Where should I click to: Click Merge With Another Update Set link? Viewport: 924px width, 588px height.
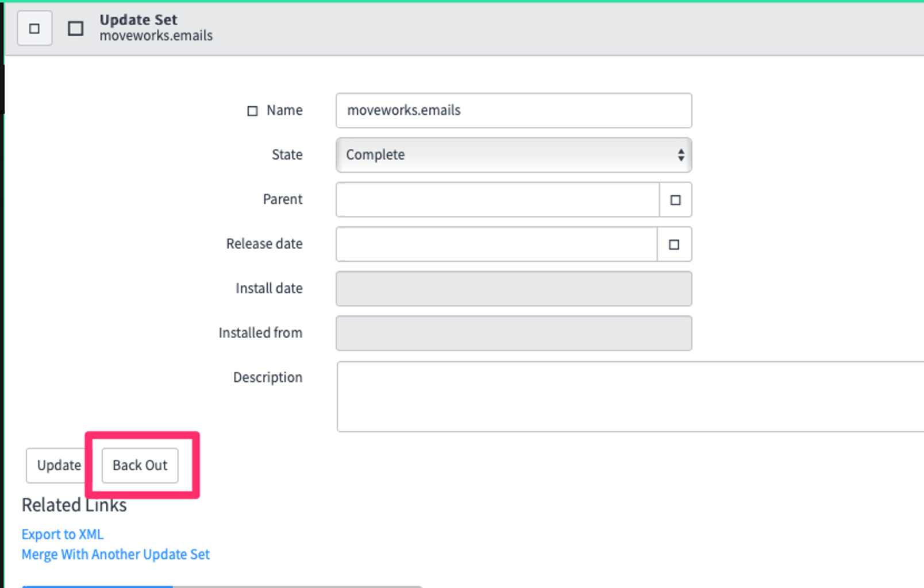pyautogui.click(x=115, y=554)
